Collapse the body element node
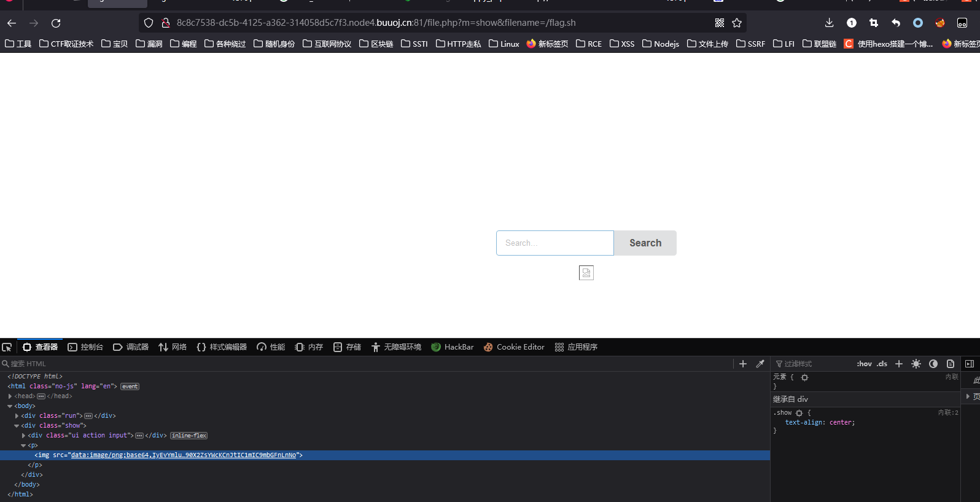 click(10, 406)
